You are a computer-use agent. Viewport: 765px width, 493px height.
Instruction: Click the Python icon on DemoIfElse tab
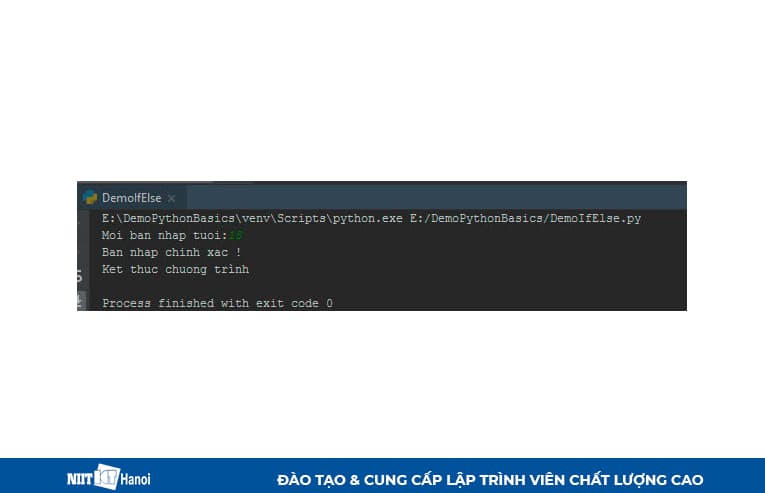tap(90, 198)
